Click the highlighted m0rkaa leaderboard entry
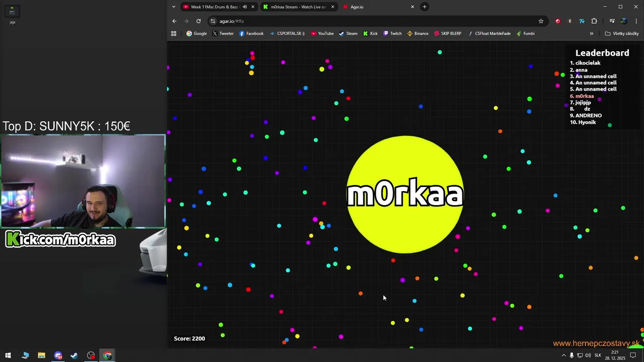This screenshot has height=362, width=644. [x=582, y=96]
